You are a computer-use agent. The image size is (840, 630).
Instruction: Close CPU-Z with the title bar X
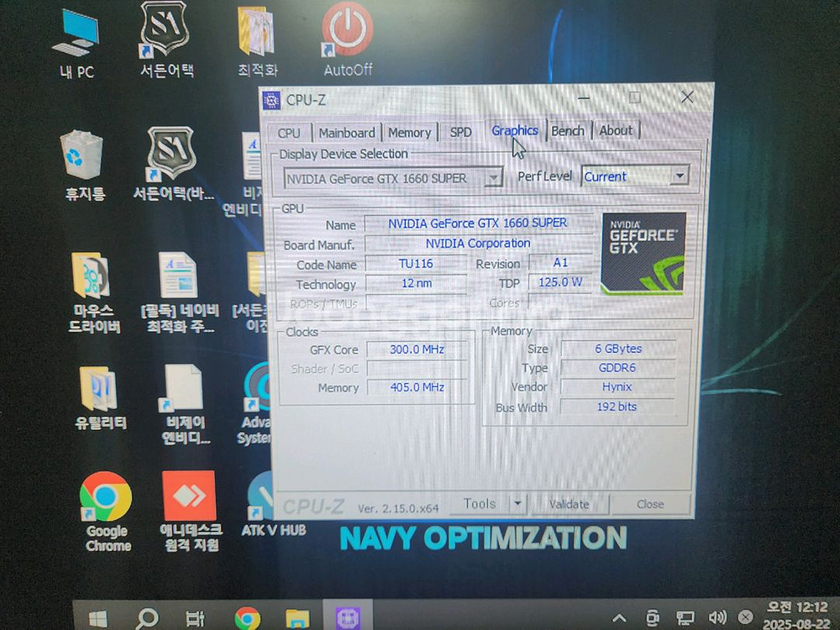tap(687, 97)
